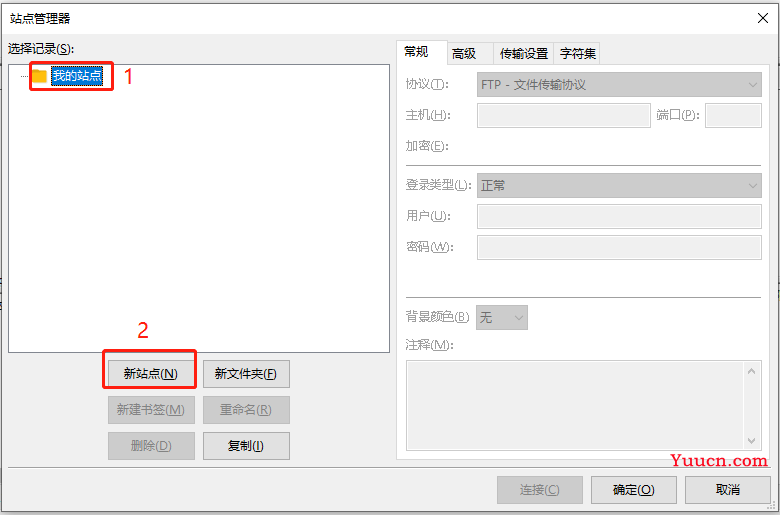Click the 选择记录(S) label

click(x=41, y=49)
